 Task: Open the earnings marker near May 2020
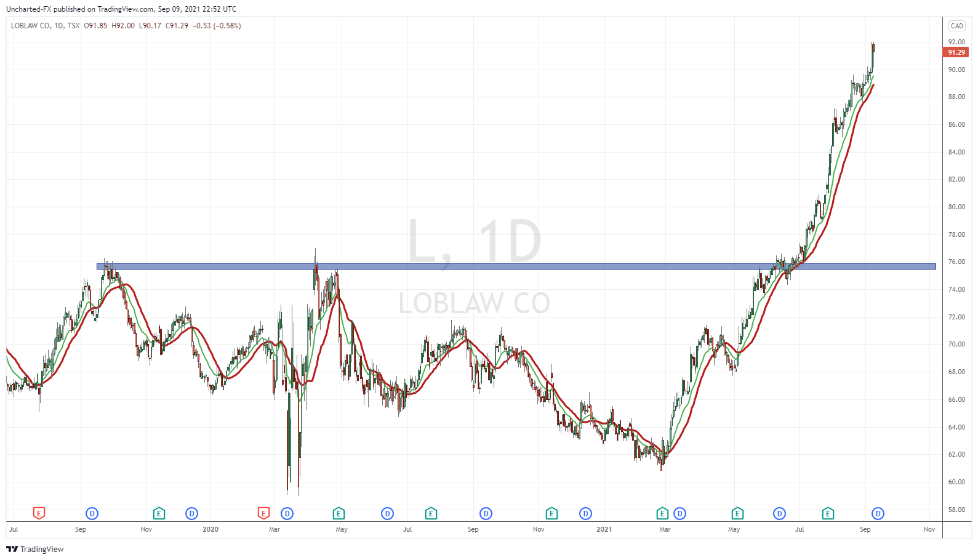click(339, 513)
